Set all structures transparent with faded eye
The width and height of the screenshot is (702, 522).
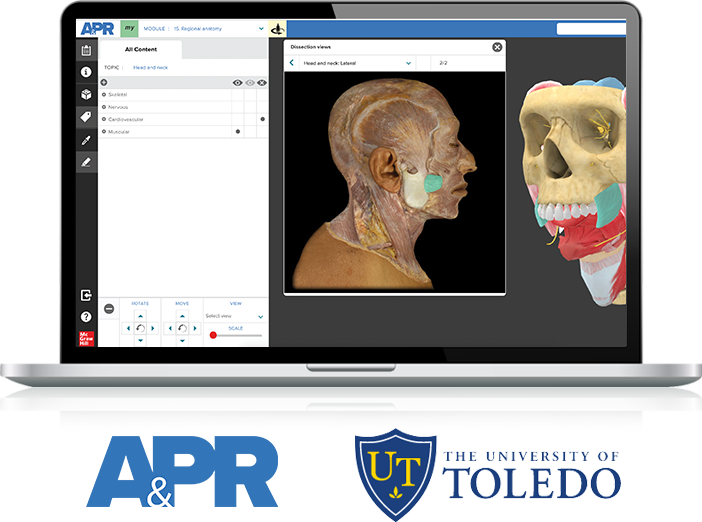(x=250, y=83)
